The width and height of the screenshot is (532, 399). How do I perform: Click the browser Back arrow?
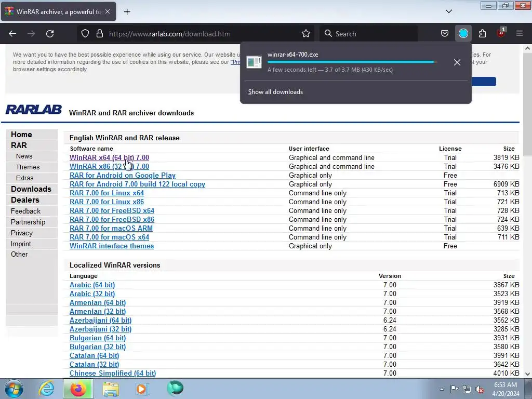tap(12, 34)
